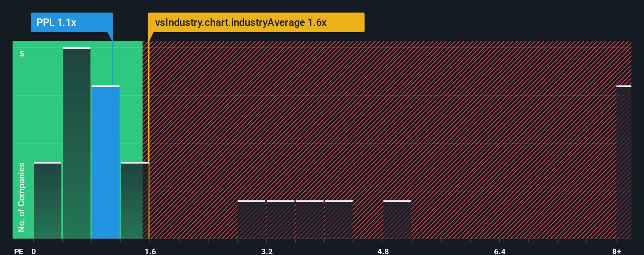Click the PE axis title
The image size is (644, 255).
(x=19, y=251)
